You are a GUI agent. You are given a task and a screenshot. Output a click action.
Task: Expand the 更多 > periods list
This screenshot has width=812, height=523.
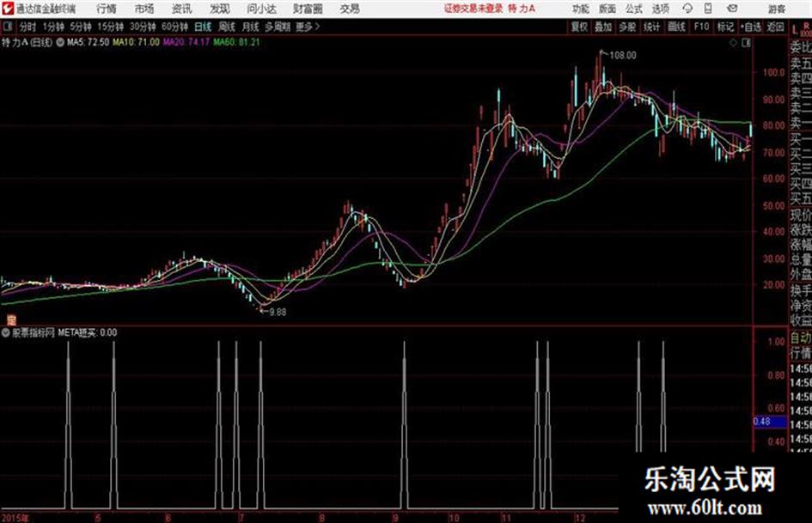point(308,27)
